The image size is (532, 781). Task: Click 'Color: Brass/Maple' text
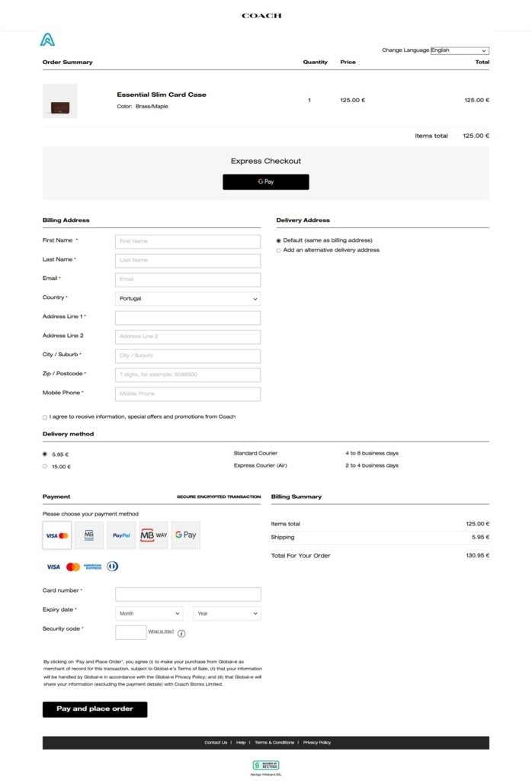pyautogui.click(x=143, y=107)
